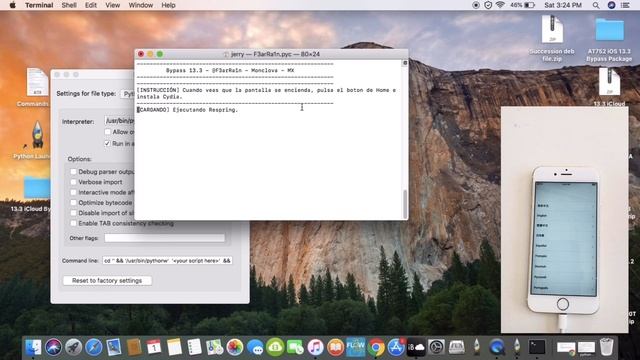
Task: Toggle Interactive mode checkbox
Action: (73, 192)
